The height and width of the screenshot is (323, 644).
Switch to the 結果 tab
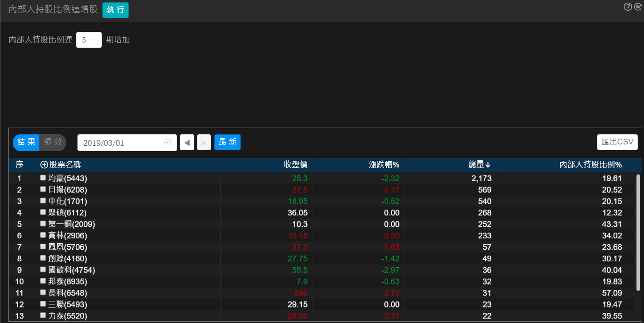coord(26,142)
